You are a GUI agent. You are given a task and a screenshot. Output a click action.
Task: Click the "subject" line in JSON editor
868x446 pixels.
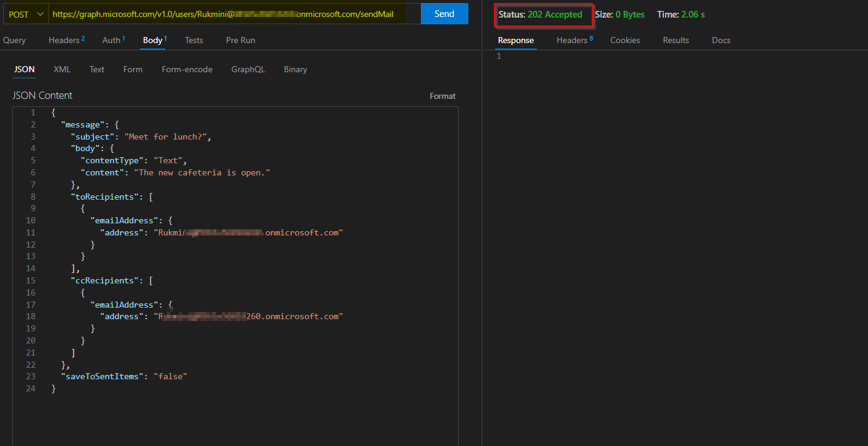click(141, 137)
